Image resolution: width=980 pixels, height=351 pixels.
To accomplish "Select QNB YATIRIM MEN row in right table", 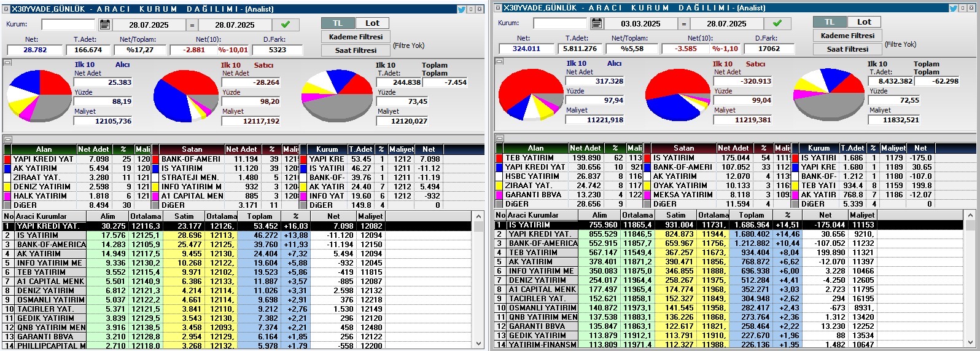I will pos(729,317).
